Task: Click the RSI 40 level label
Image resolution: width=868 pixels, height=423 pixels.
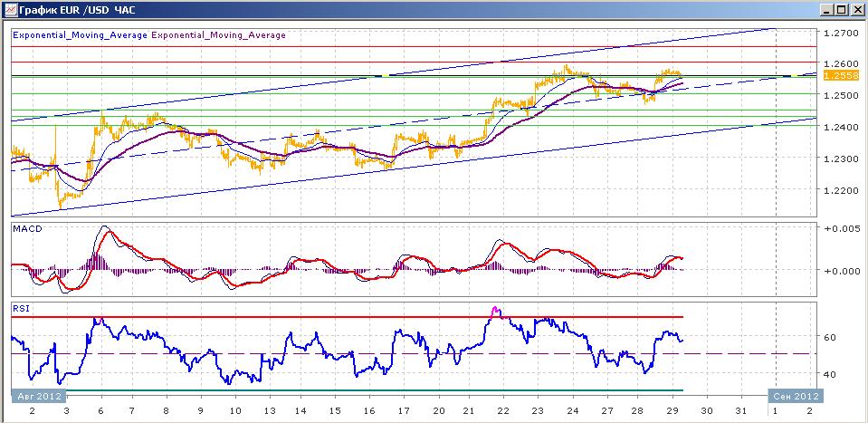Action: coord(829,374)
